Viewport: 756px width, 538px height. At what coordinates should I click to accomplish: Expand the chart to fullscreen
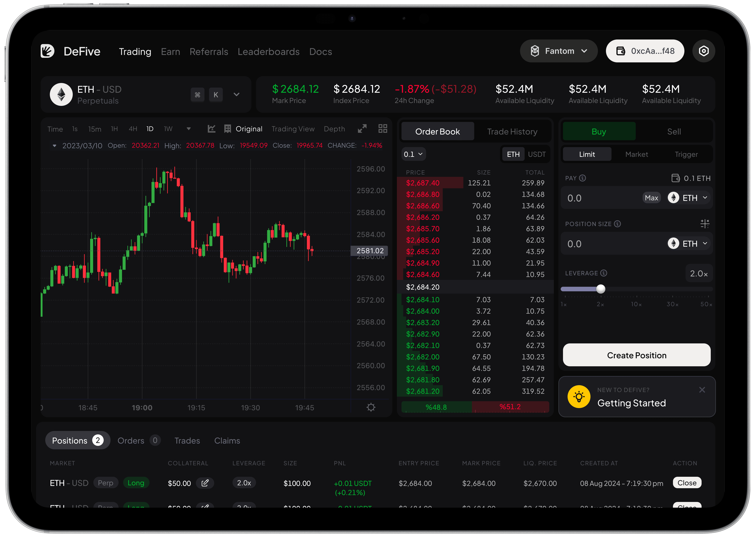(362, 129)
